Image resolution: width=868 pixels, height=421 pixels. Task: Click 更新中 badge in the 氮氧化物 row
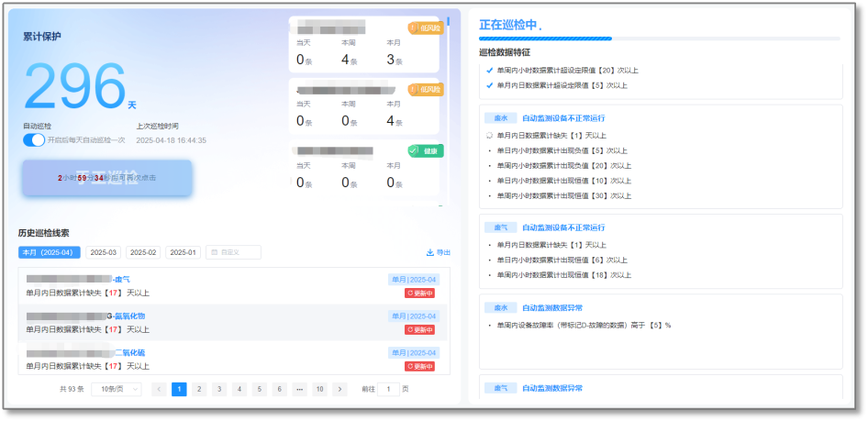419,329
